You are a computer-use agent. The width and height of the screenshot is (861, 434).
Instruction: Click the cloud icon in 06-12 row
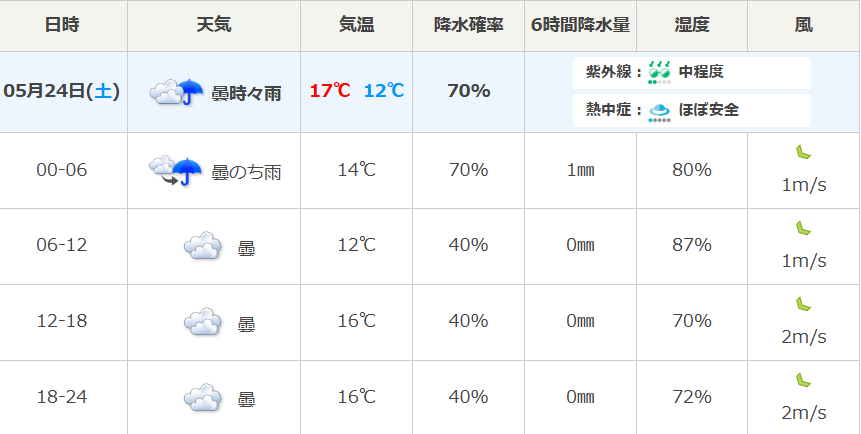(203, 246)
